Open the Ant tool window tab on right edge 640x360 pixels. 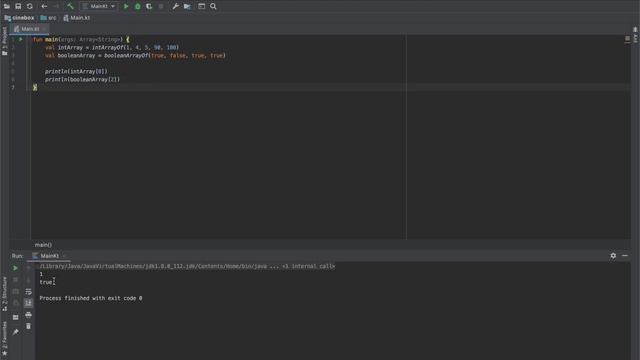click(636, 36)
